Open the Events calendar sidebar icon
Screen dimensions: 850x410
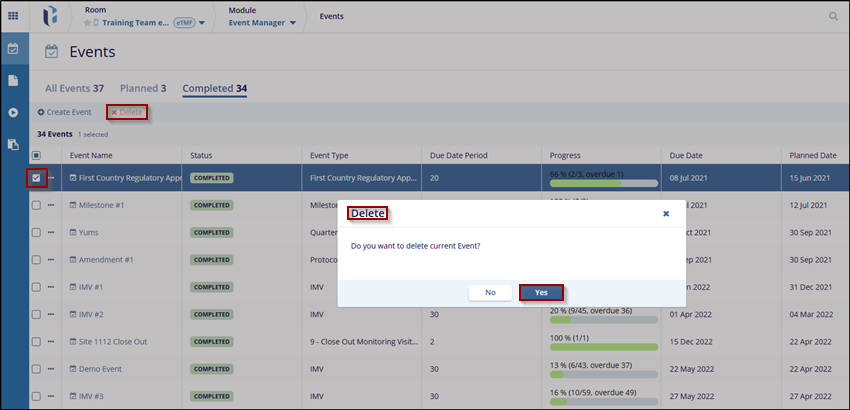13,48
